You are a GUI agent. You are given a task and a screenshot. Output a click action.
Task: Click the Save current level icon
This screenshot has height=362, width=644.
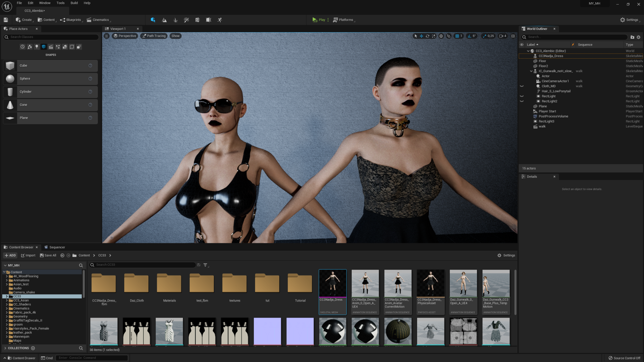point(5,20)
